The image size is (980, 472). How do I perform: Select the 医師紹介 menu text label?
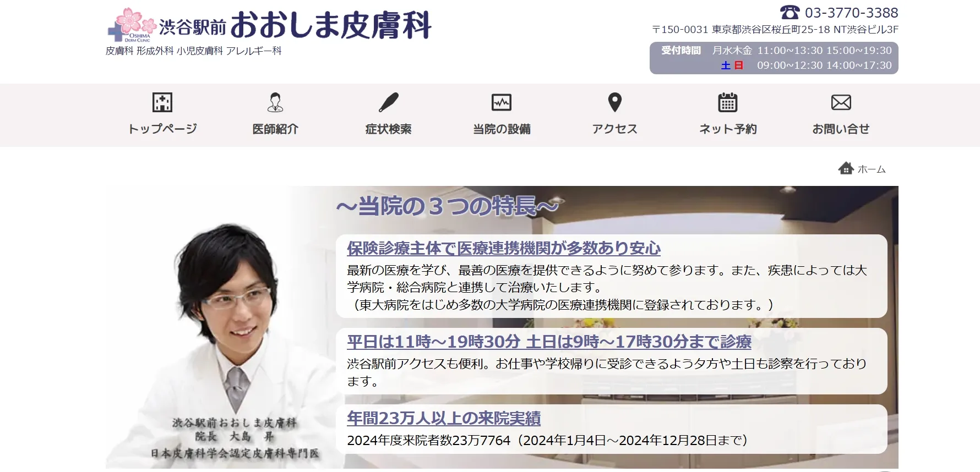(275, 129)
